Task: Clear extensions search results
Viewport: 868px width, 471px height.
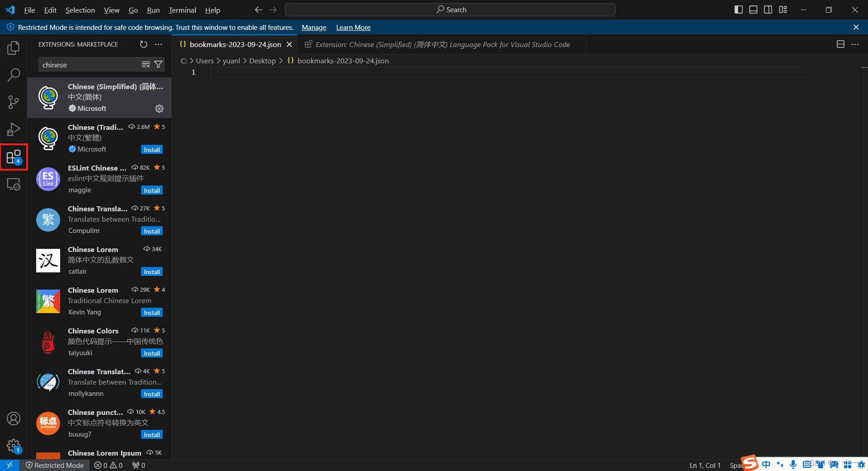Action: pos(146,65)
